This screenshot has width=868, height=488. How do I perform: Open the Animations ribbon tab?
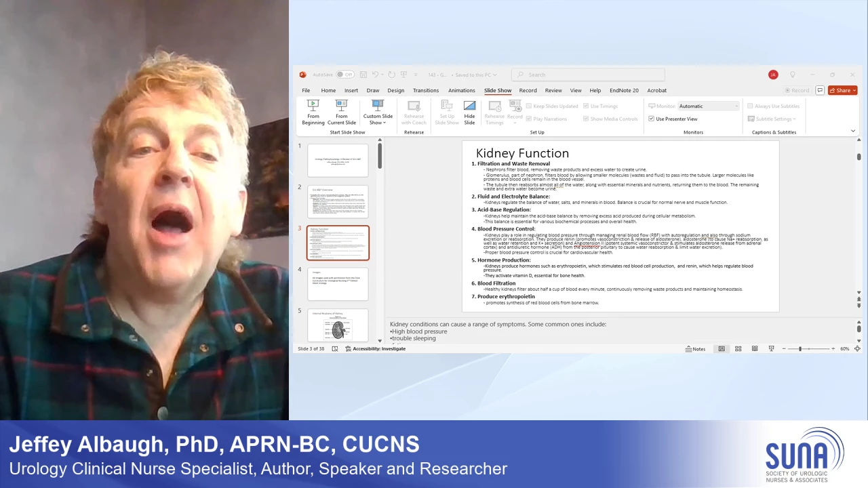click(x=461, y=90)
